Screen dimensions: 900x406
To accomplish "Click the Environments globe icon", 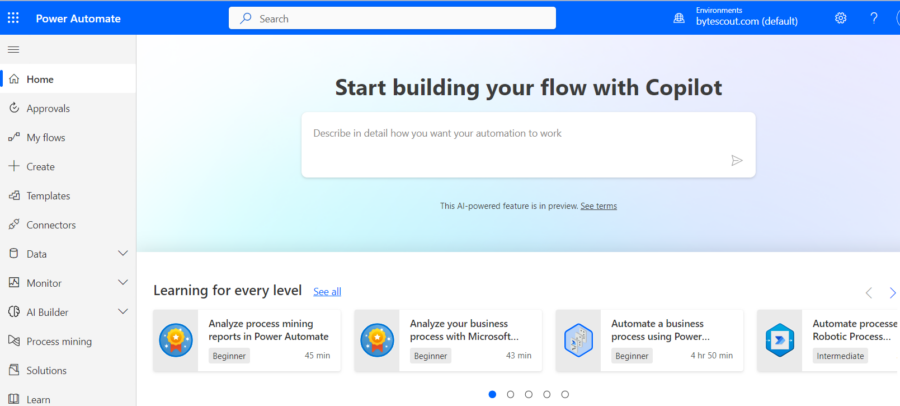I will tap(679, 18).
